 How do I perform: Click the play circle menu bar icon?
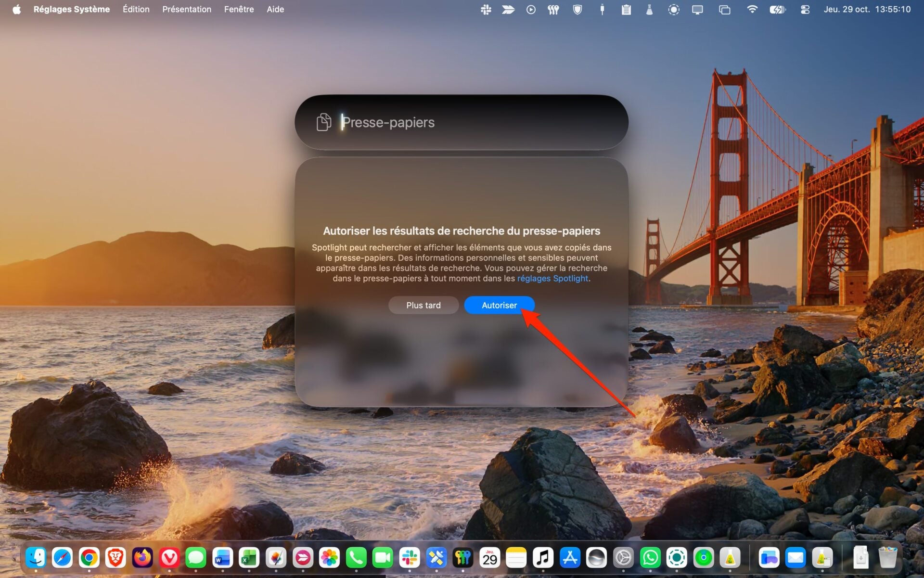[531, 9]
